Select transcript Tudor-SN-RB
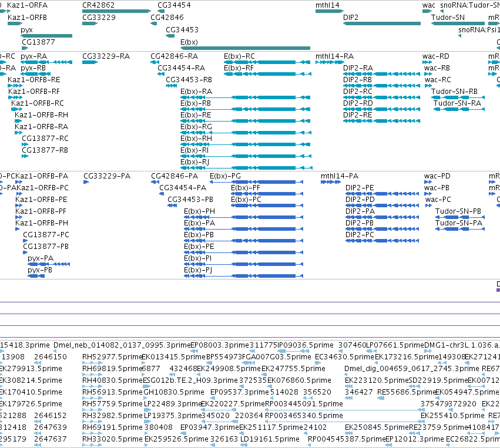500x448 pixels. click(x=454, y=92)
